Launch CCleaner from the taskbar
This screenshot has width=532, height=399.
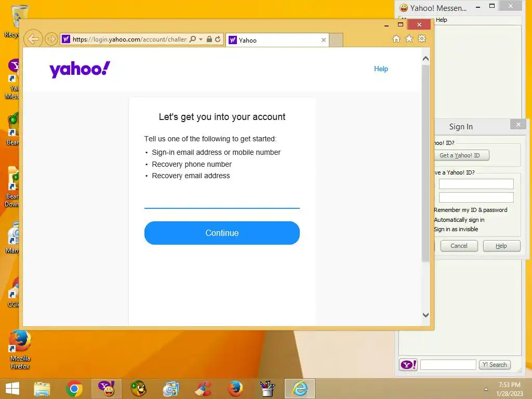(x=203, y=389)
